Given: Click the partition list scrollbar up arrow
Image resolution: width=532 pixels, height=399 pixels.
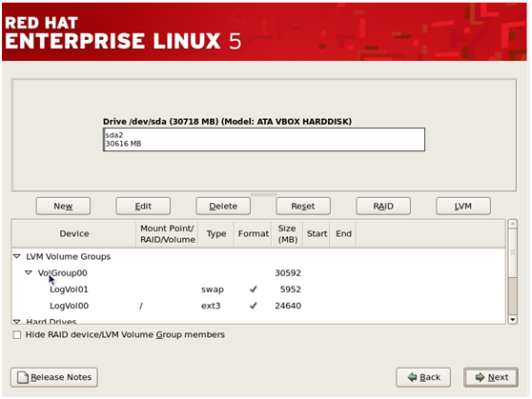Looking at the screenshot, I should [x=513, y=224].
